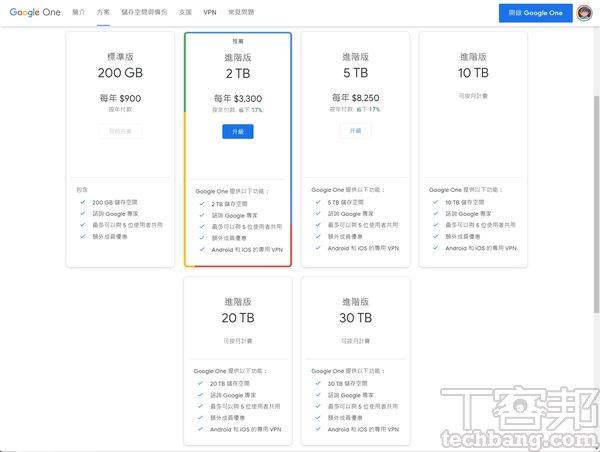600x452 pixels.
Task: Click the Android/iOS VPN row in 2 TB card
Action: 247,250
